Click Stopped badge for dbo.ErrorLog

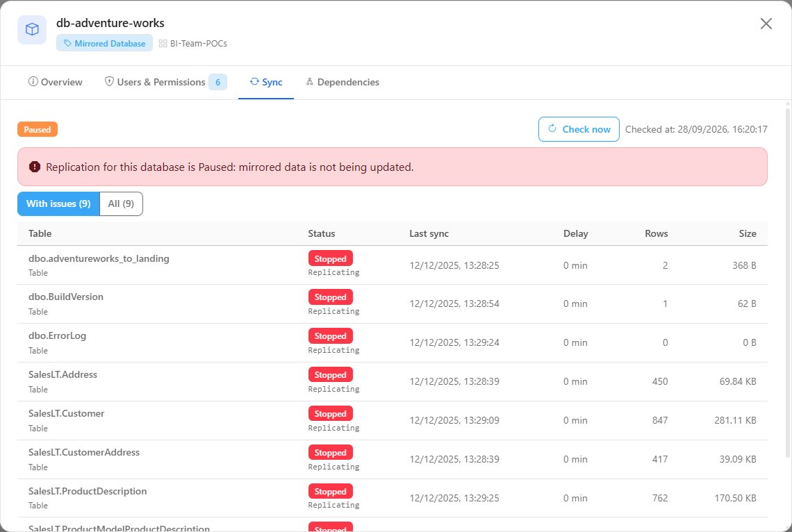(x=330, y=335)
